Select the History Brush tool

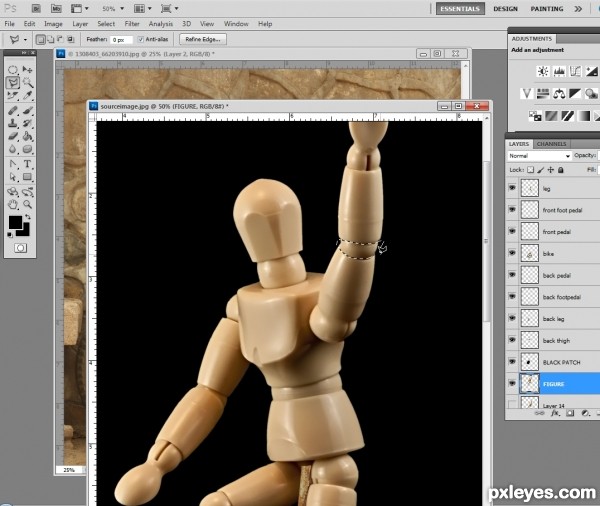[x=28, y=123]
